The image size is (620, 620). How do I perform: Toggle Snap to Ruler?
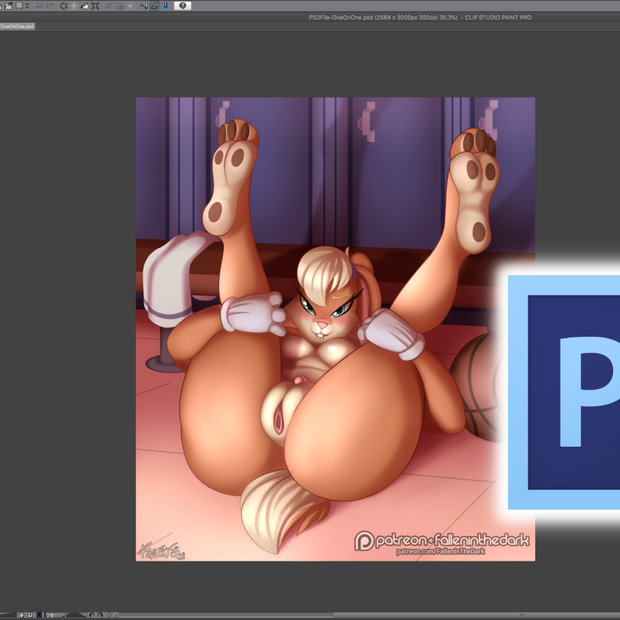point(144,5)
